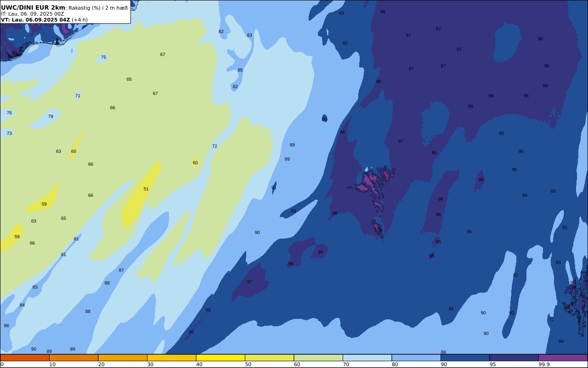This screenshot has height=368, width=588.
Task: Click the humidity value 72 on the map
Action: point(215,146)
